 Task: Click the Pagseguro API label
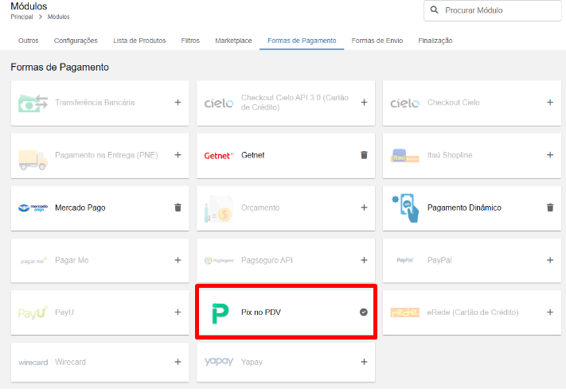[267, 260]
